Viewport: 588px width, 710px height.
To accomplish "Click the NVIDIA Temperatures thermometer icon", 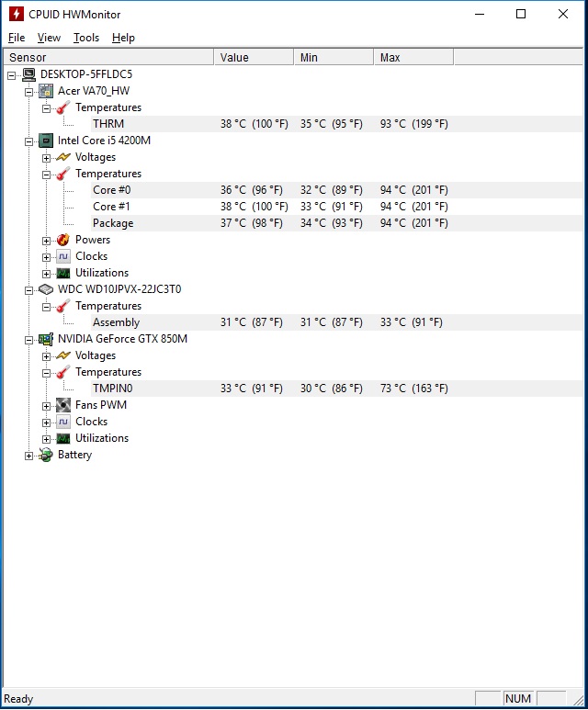I will pos(63,372).
